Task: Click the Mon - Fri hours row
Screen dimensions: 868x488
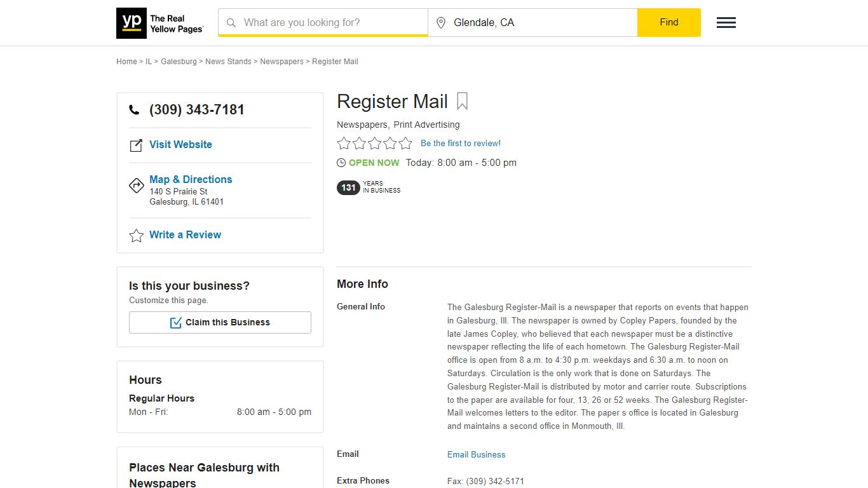Action: (x=220, y=412)
